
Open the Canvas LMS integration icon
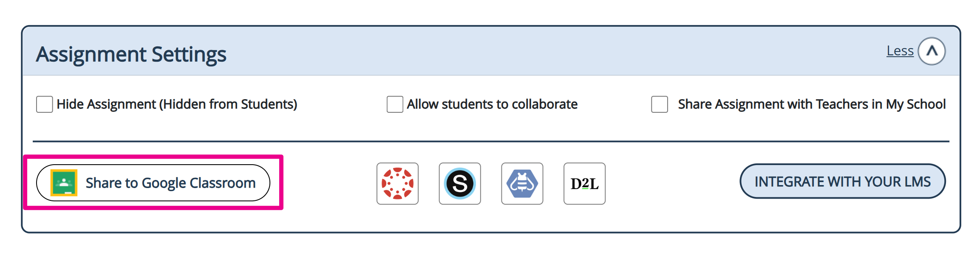pyautogui.click(x=397, y=183)
